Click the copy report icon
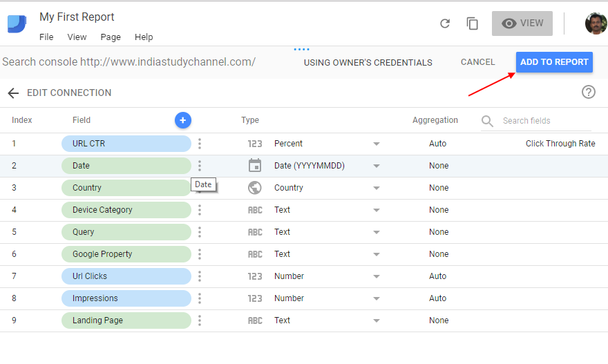 click(473, 23)
